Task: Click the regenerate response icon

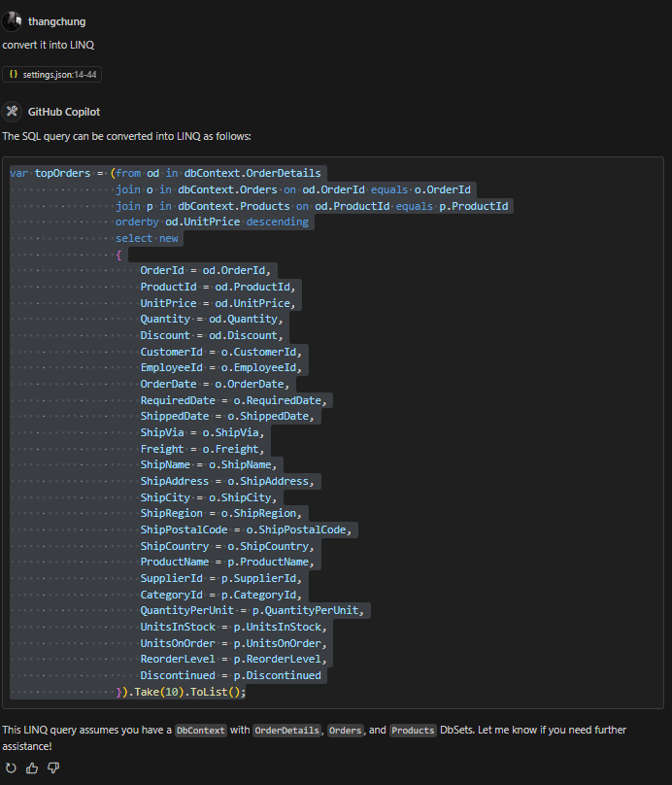Action: 11,768
